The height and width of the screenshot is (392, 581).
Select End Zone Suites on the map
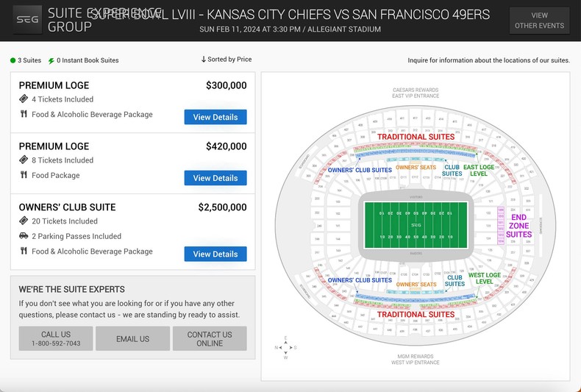pyautogui.click(x=518, y=226)
